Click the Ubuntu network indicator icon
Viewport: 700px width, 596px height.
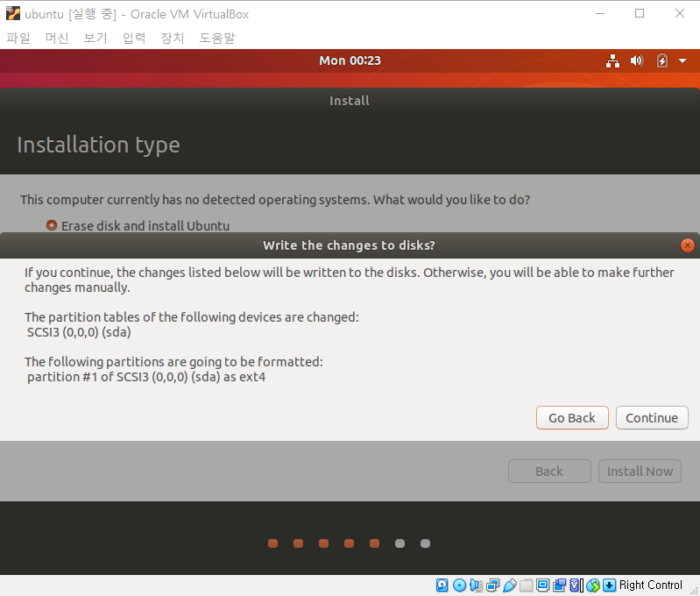tap(612, 60)
